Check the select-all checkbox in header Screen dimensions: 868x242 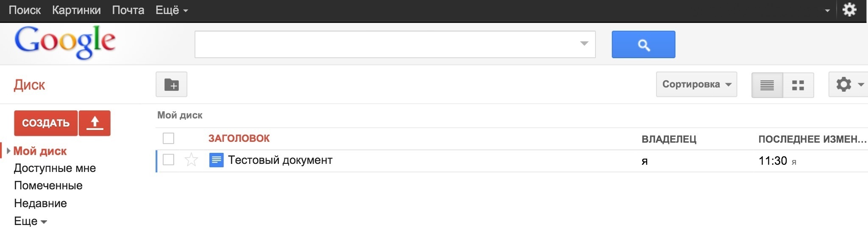169,138
